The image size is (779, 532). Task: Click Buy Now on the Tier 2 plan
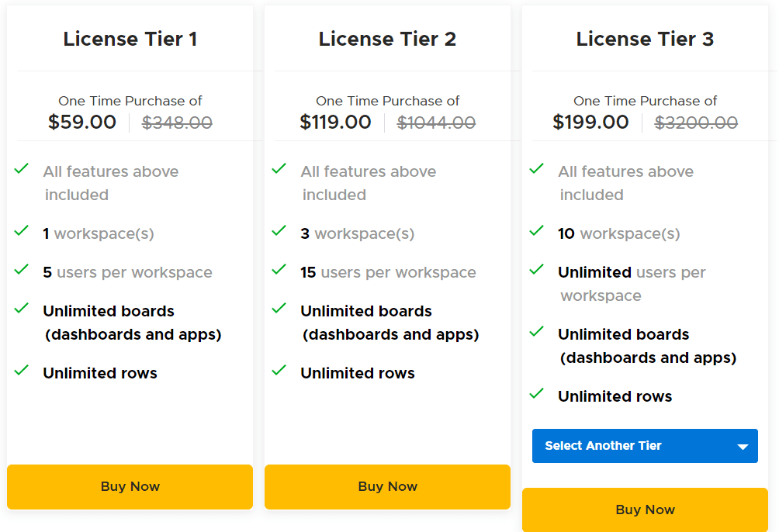(387, 486)
